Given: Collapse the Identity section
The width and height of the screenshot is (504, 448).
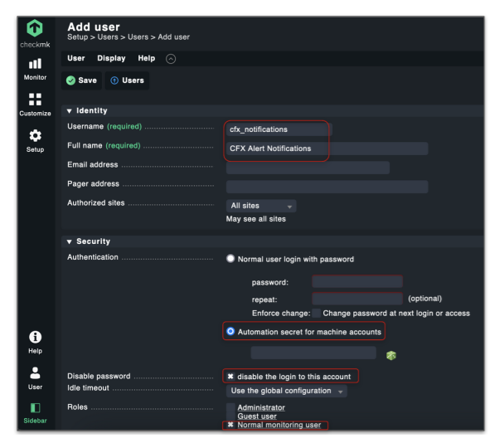Looking at the screenshot, I should click(70, 110).
